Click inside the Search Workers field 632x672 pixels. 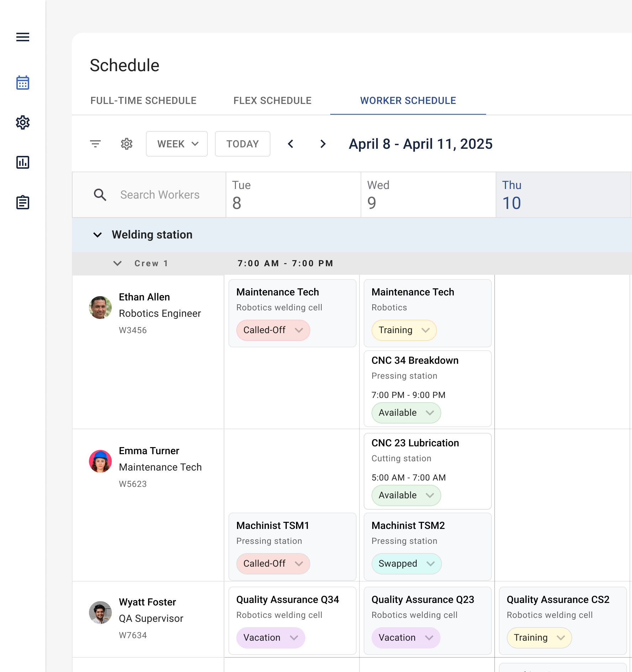[160, 195]
